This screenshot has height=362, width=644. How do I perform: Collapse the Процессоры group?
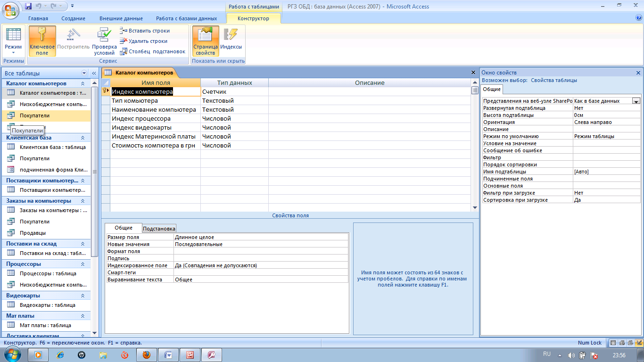tap(83, 264)
